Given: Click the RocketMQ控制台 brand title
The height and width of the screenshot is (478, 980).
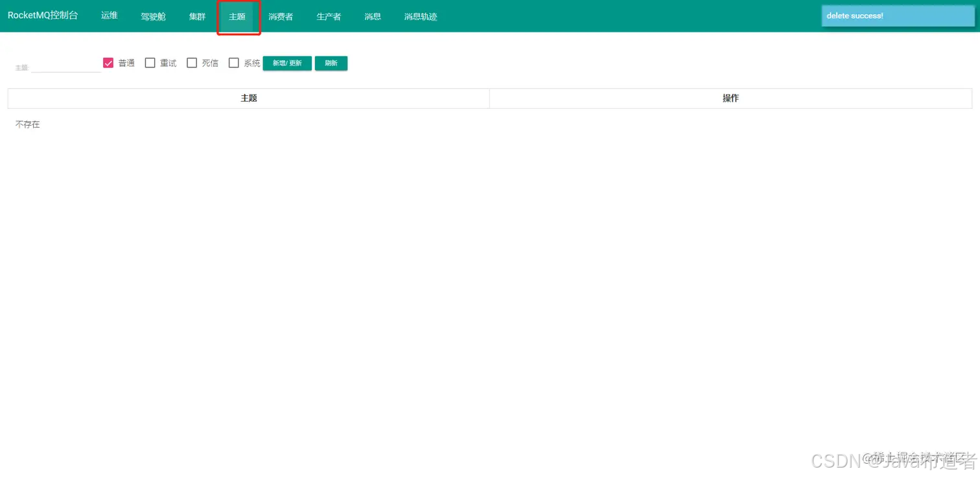Looking at the screenshot, I should (x=43, y=15).
